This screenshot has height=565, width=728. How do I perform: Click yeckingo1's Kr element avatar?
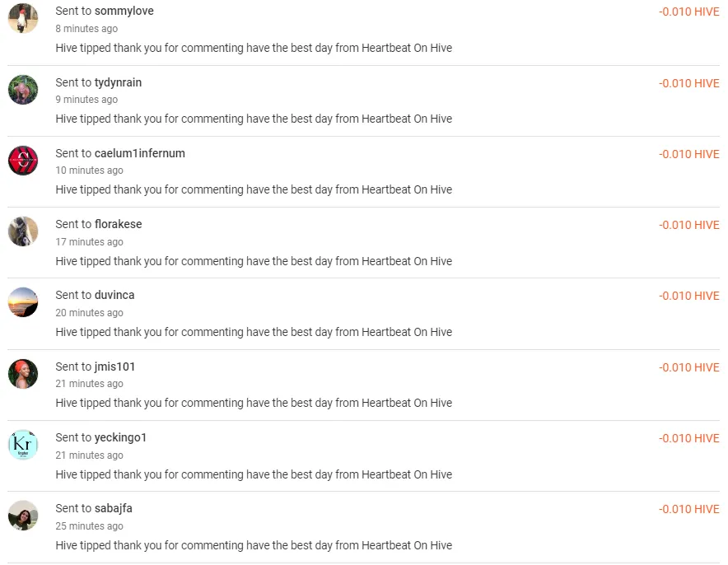coord(23,445)
